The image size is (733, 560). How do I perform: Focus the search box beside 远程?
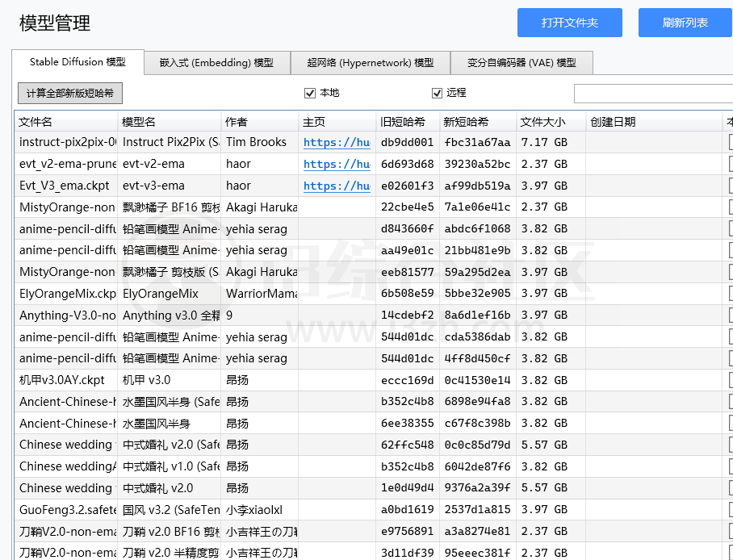pyautogui.click(x=653, y=94)
